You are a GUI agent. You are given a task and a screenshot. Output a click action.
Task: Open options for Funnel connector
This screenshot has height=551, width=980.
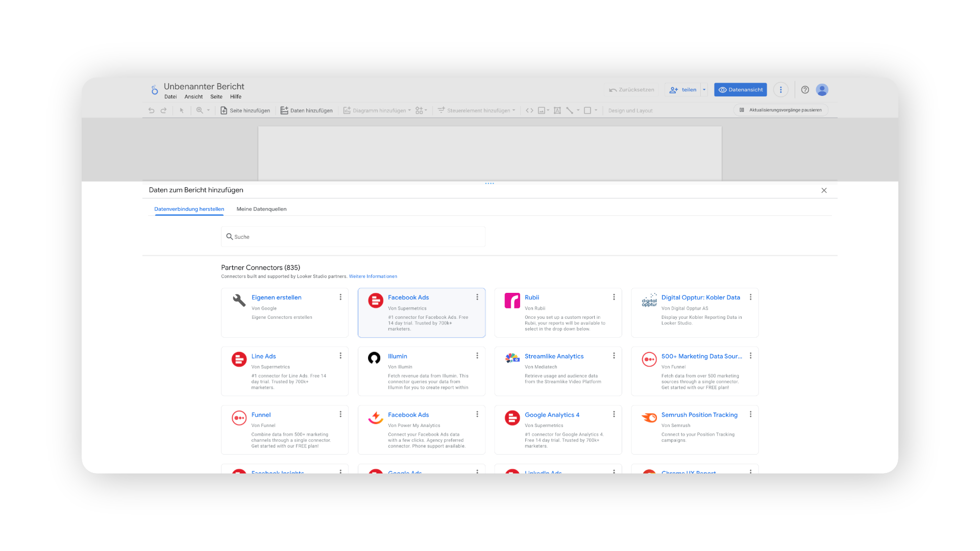point(340,414)
